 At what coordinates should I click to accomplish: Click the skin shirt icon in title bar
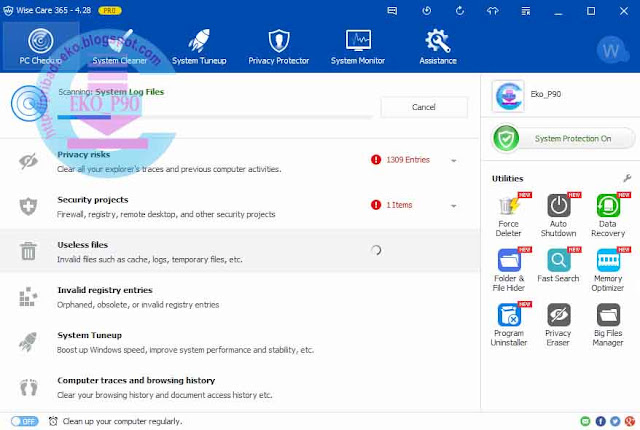493,11
